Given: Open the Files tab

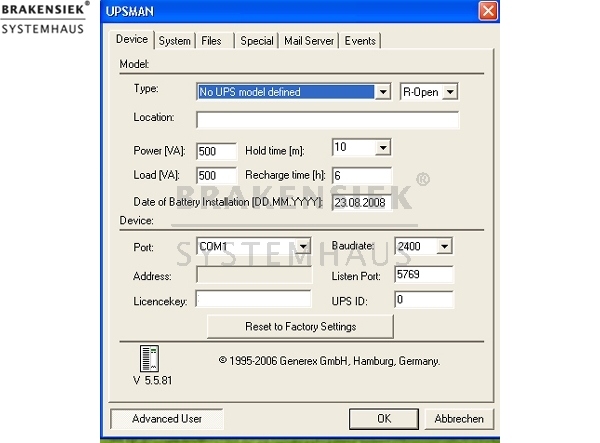Looking at the screenshot, I should pos(214,41).
